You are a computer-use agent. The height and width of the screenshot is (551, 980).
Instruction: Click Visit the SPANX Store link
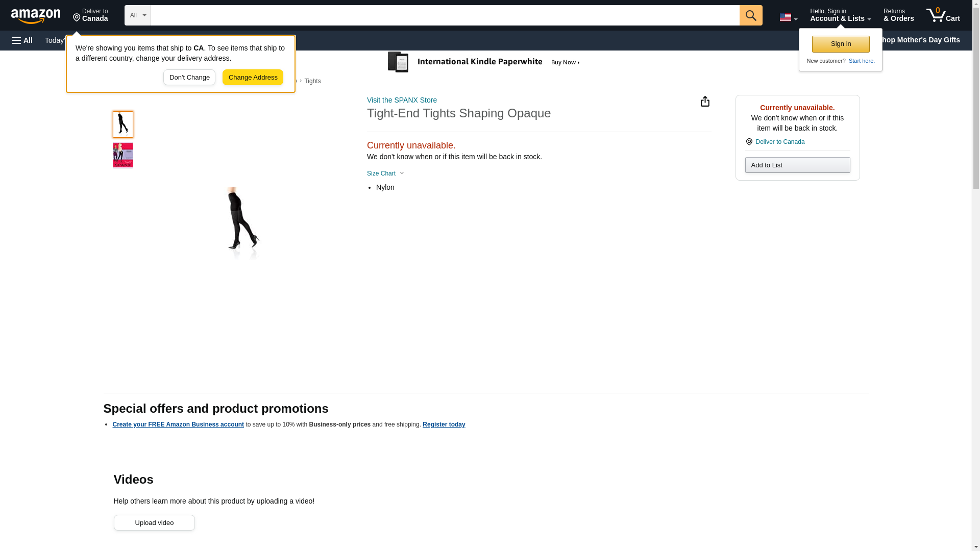click(x=402, y=100)
